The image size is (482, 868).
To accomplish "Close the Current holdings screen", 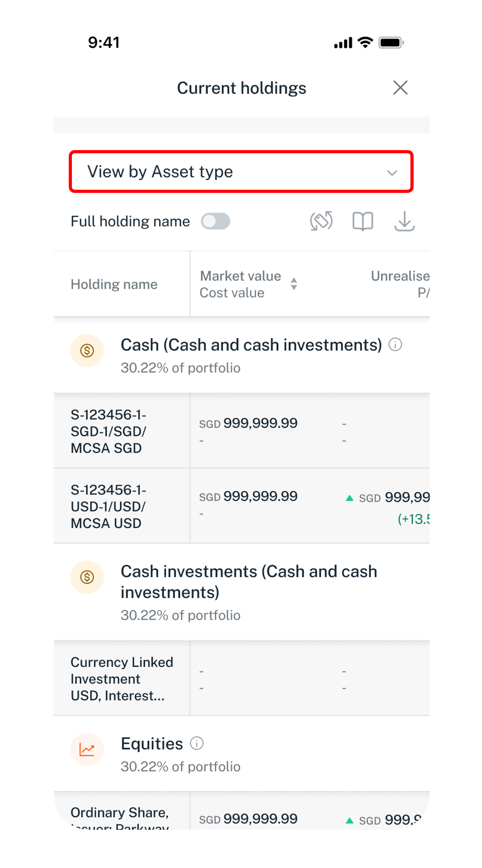I will pos(400,88).
